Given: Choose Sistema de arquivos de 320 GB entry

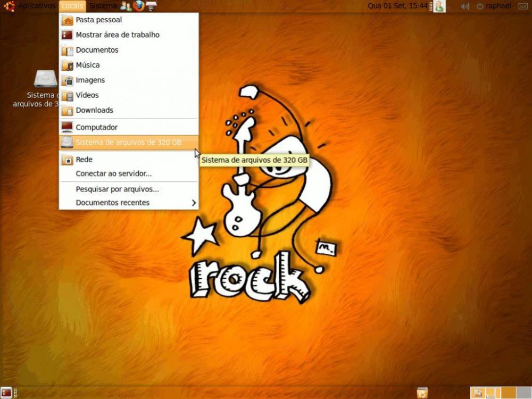Looking at the screenshot, I should click(x=128, y=142).
